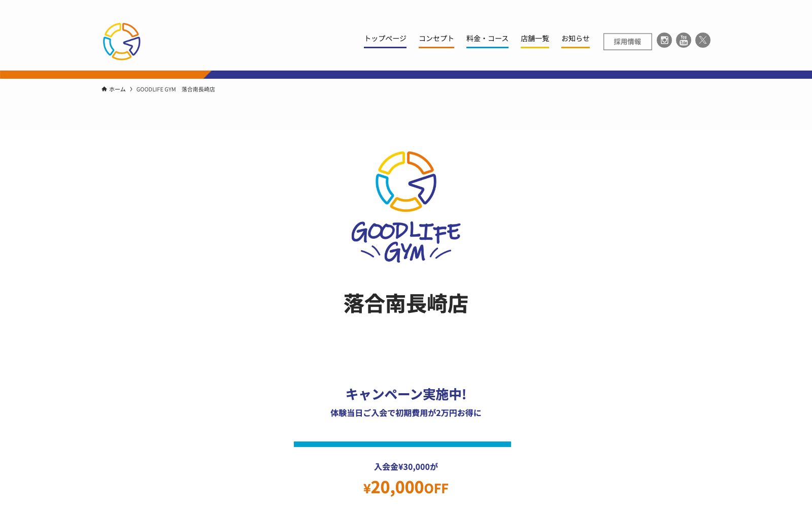This screenshot has width=812, height=508.
Task: Open the お知らせ menu item
Action: point(576,39)
